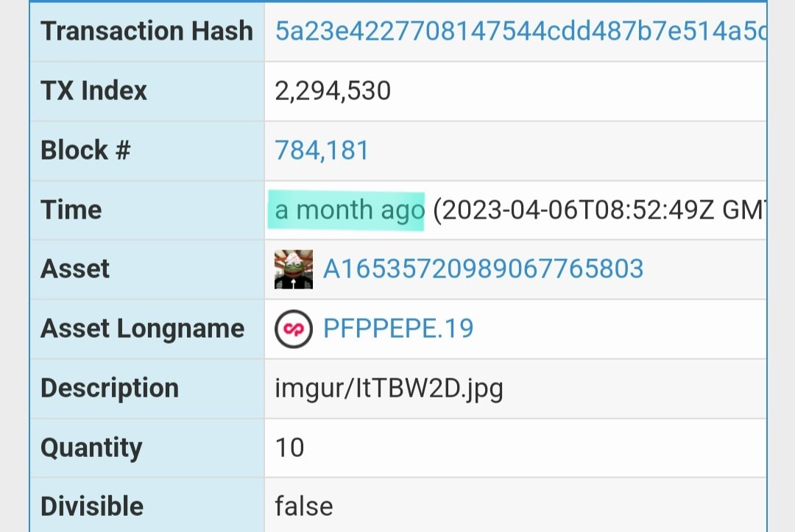Click the Description row label
795x532 pixels.
tap(110, 389)
